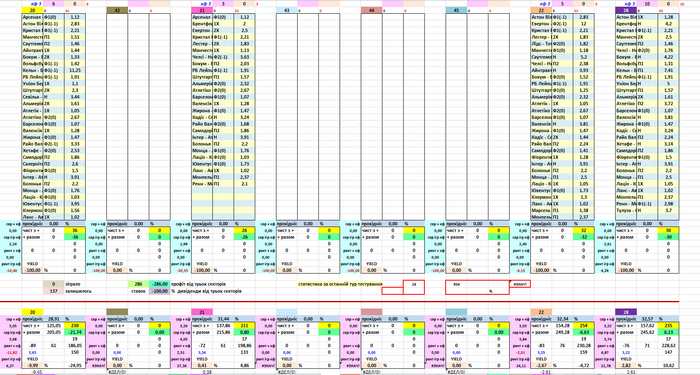Select odds cell 3,44 in Севілья row

pos(75,97)
